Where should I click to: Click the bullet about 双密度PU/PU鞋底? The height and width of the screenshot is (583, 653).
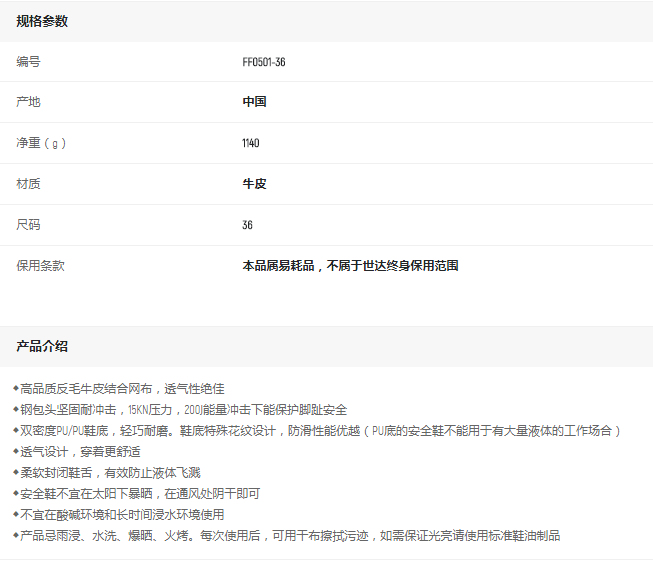point(318,430)
